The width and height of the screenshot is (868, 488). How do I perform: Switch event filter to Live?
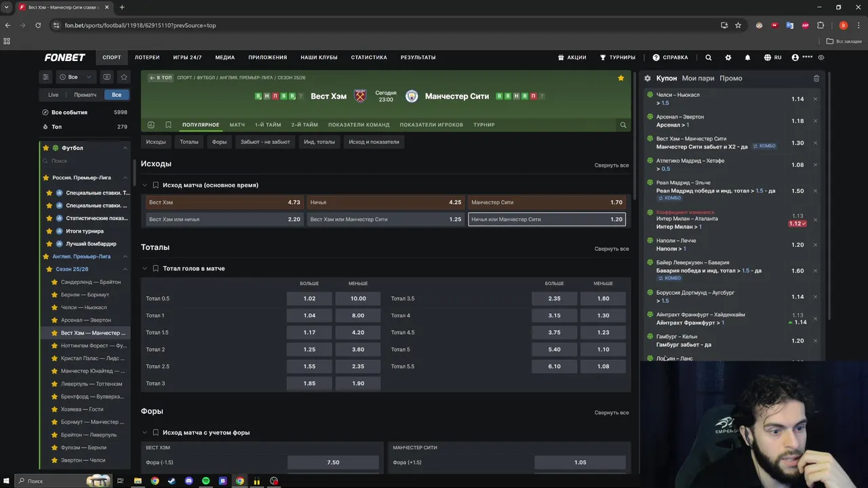tap(53, 95)
